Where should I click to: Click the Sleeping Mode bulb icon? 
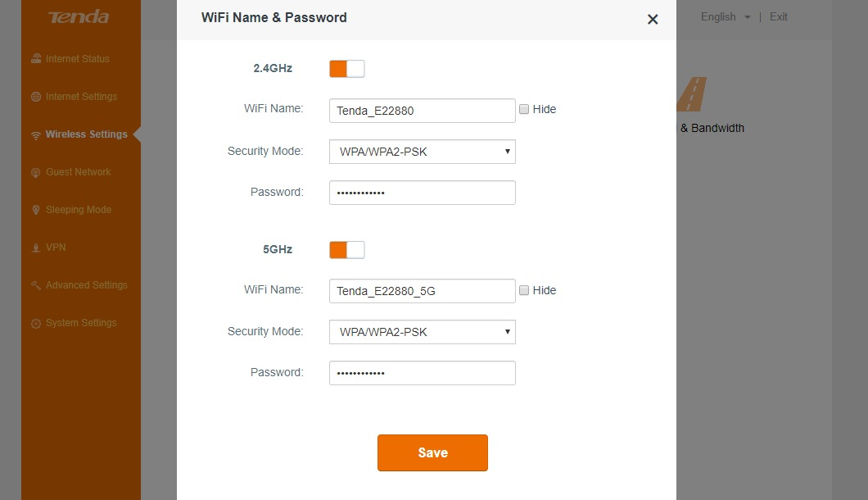point(36,211)
